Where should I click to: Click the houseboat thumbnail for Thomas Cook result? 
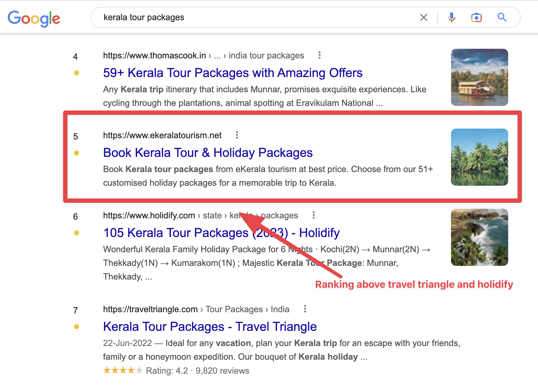point(479,77)
